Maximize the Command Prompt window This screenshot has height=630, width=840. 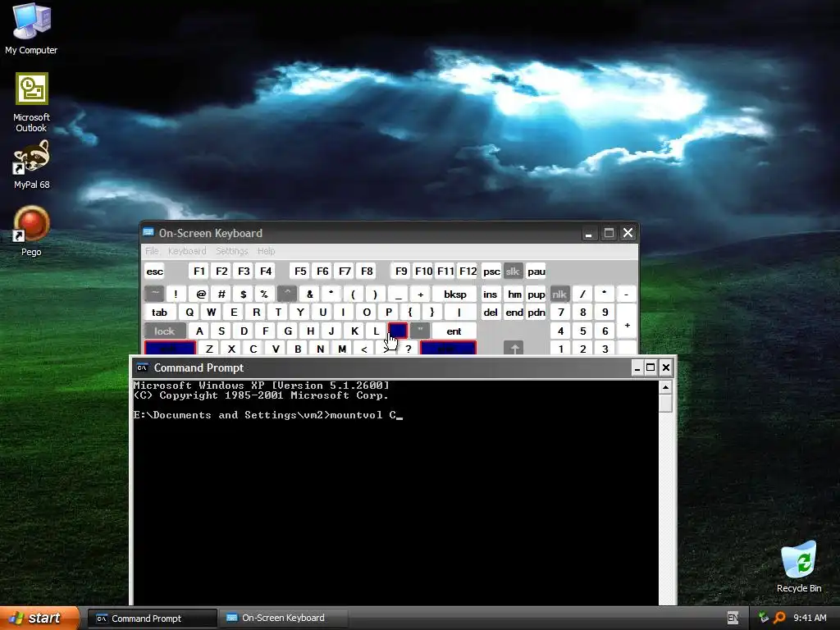651,367
